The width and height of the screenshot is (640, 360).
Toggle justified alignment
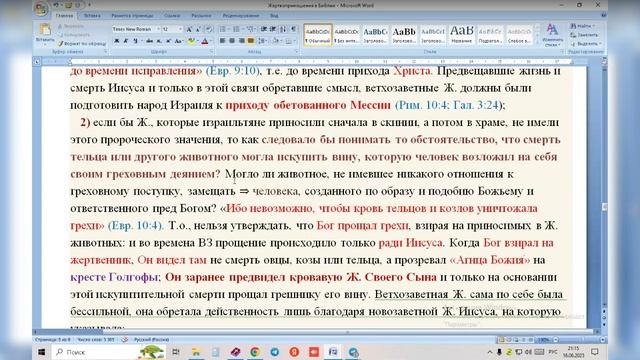coord(251,41)
